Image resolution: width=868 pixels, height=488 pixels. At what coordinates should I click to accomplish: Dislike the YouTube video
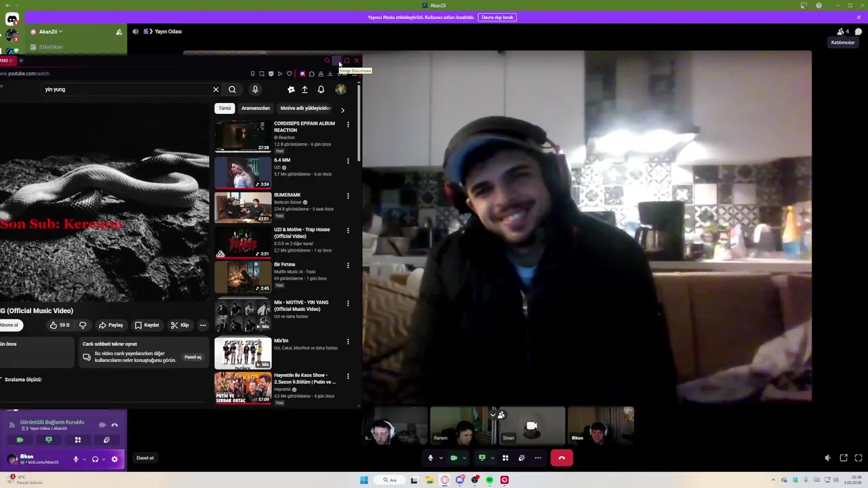click(83, 325)
